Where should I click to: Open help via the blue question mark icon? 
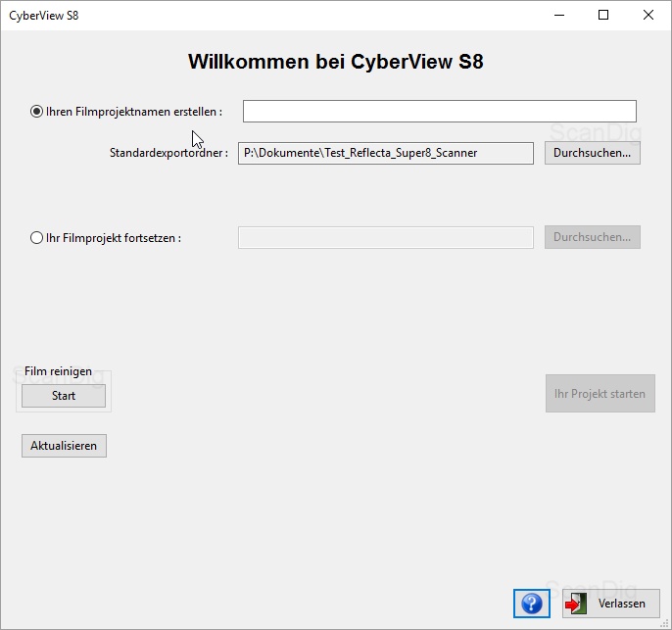point(531,604)
